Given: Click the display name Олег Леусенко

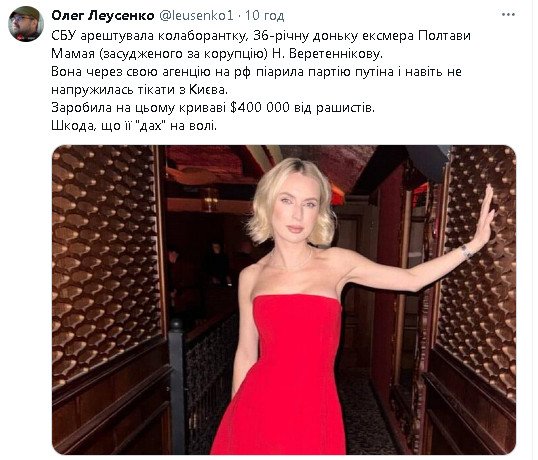Looking at the screenshot, I should click(103, 15).
